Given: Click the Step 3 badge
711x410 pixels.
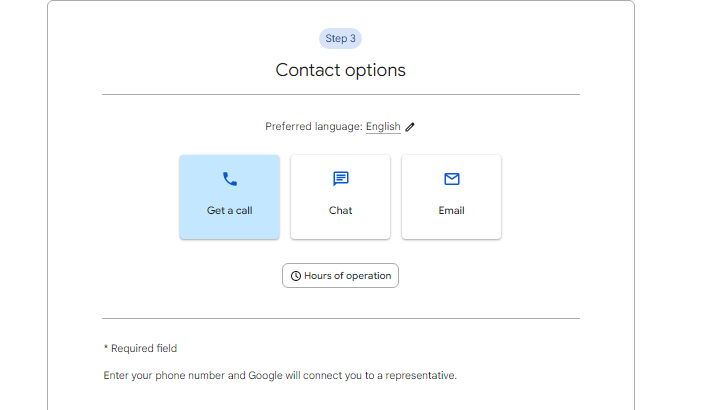Looking at the screenshot, I should [x=341, y=39].
